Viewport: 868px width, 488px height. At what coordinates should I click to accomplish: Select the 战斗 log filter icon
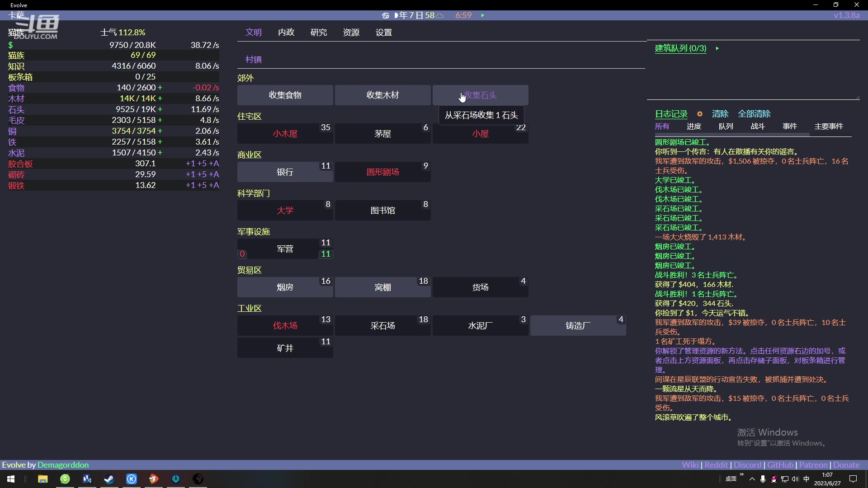[758, 127]
